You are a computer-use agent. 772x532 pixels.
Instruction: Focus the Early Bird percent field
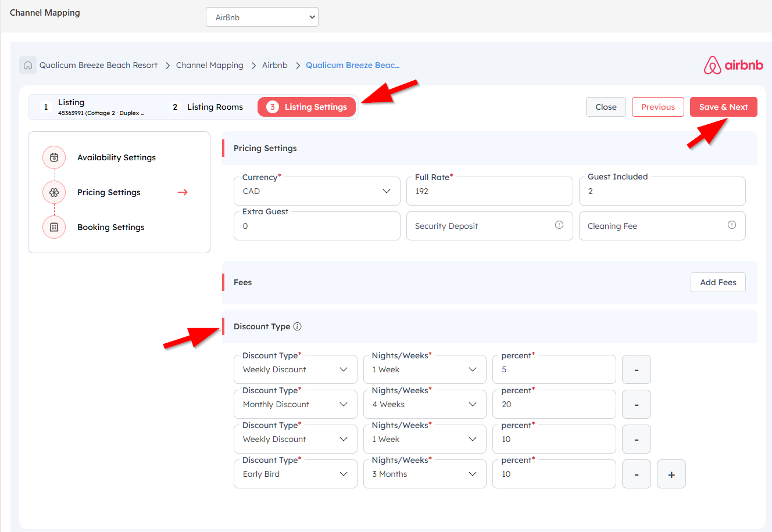pyautogui.click(x=554, y=474)
